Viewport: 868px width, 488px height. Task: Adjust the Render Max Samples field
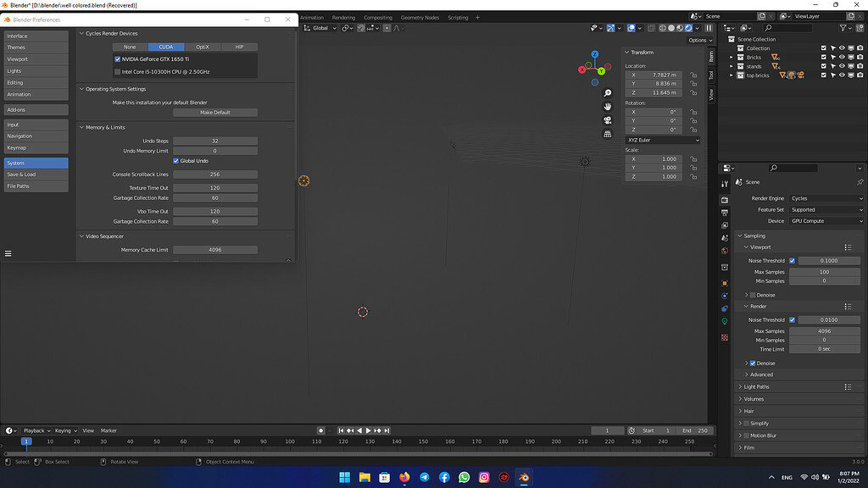pyautogui.click(x=825, y=331)
